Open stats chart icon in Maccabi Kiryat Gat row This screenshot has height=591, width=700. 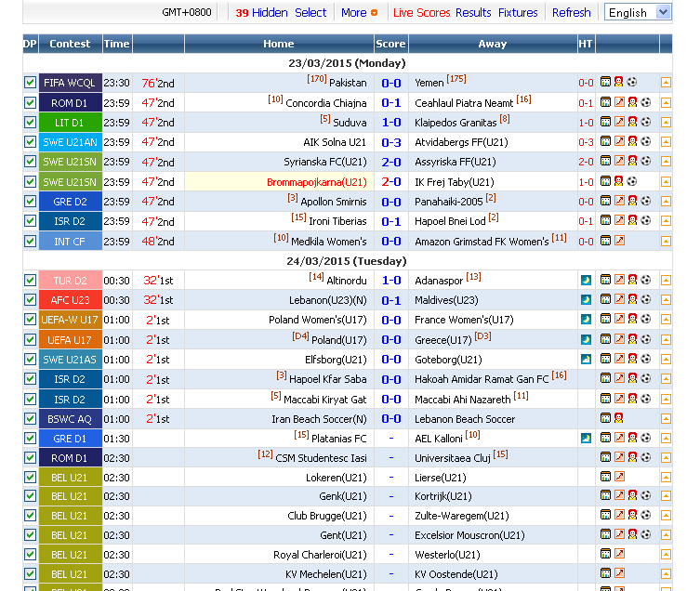pyautogui.click(x=605, y=399)
